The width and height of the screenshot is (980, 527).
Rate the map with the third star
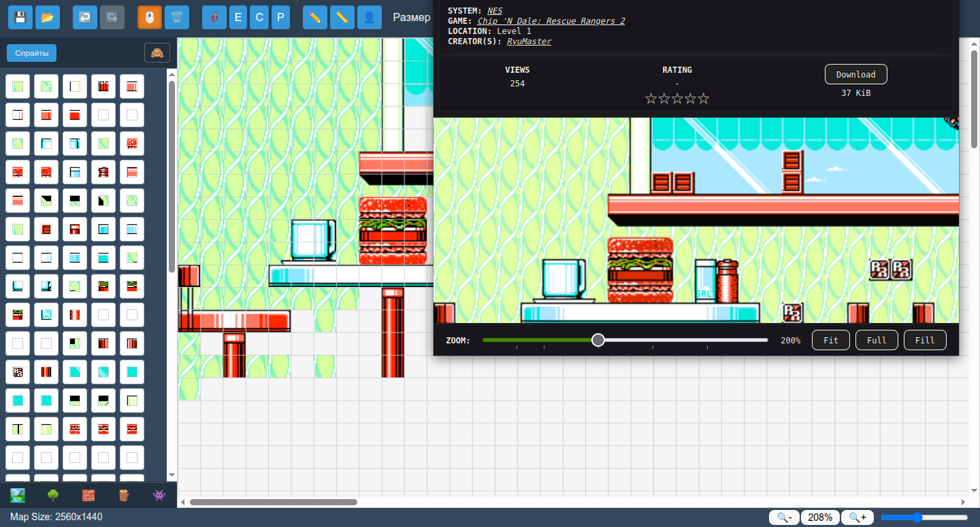[x=677, y=99]
